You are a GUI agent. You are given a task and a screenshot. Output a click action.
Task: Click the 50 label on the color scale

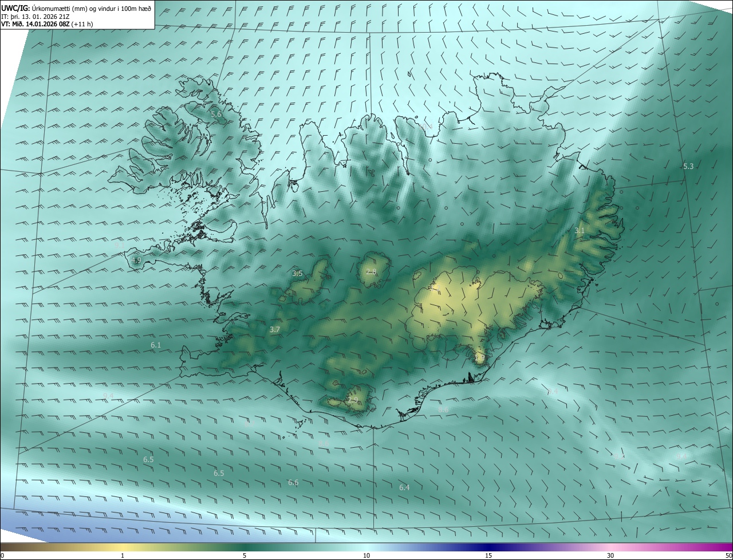[728, 555]
